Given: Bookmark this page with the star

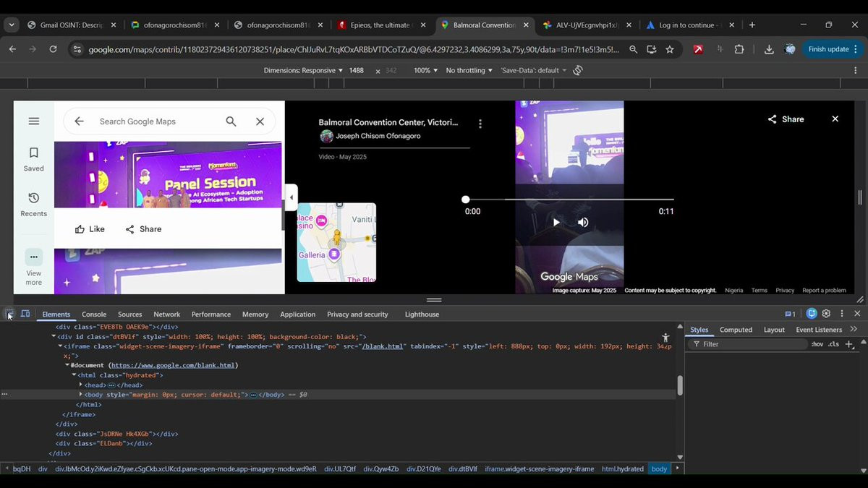Looking at the screenshot, I should pyautogui.click(x=670, y=49).
